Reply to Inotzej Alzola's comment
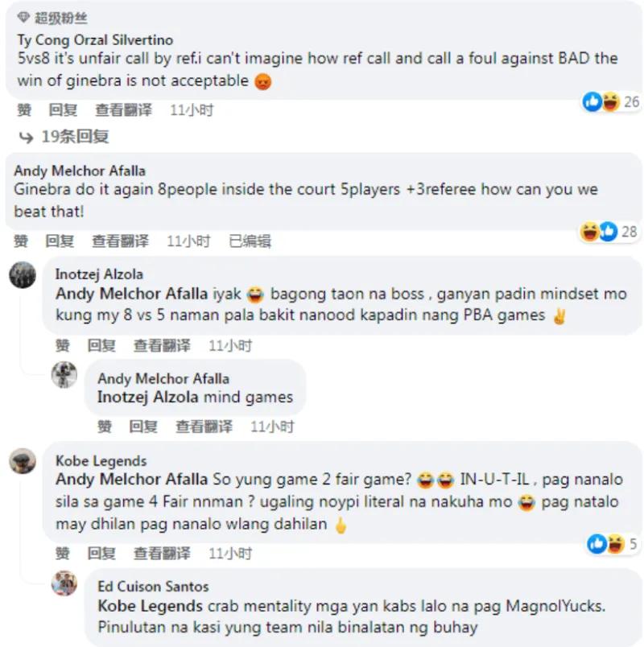The height and width of the screenshot is (647, 644). point(101,345)
